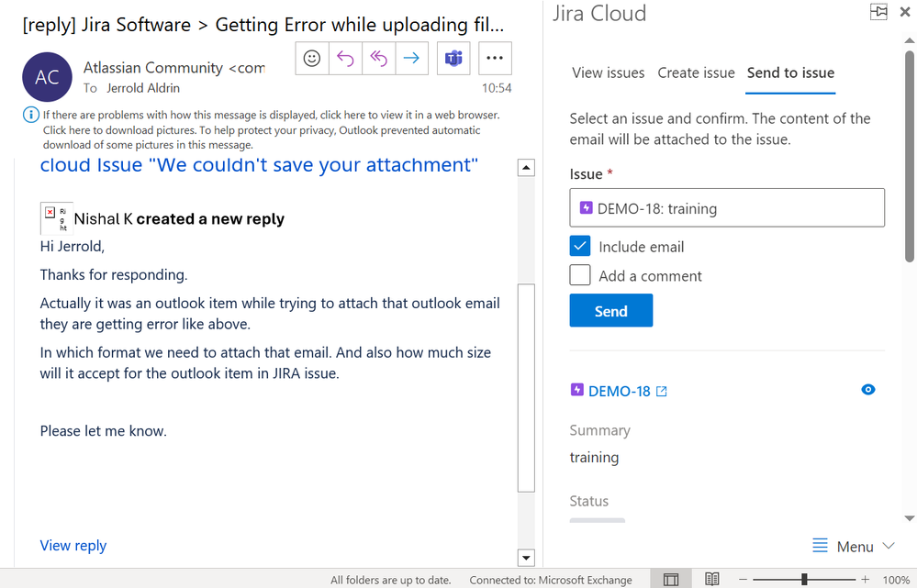
Task: Click the hamburger Menu icon
Action: click(820, 546)
